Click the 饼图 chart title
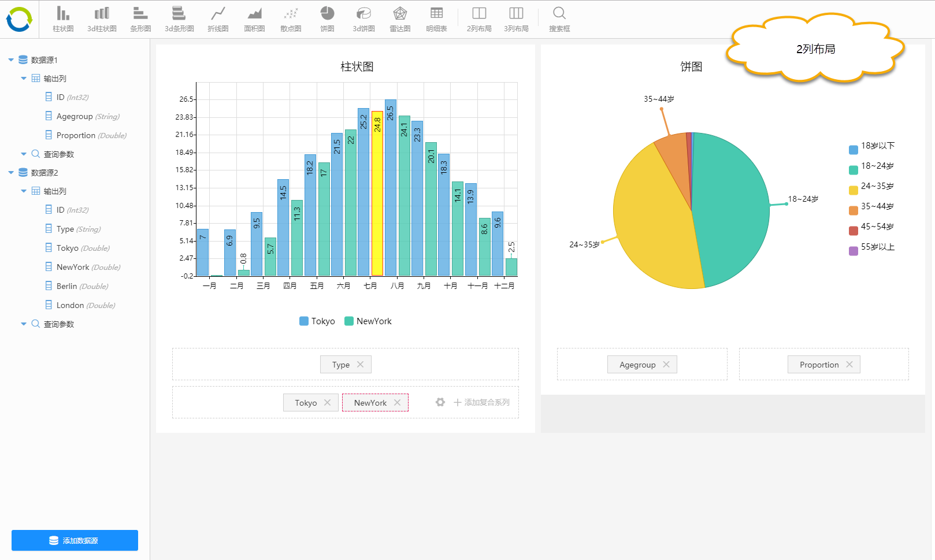The image size is (935, 560). click(691, 66)
